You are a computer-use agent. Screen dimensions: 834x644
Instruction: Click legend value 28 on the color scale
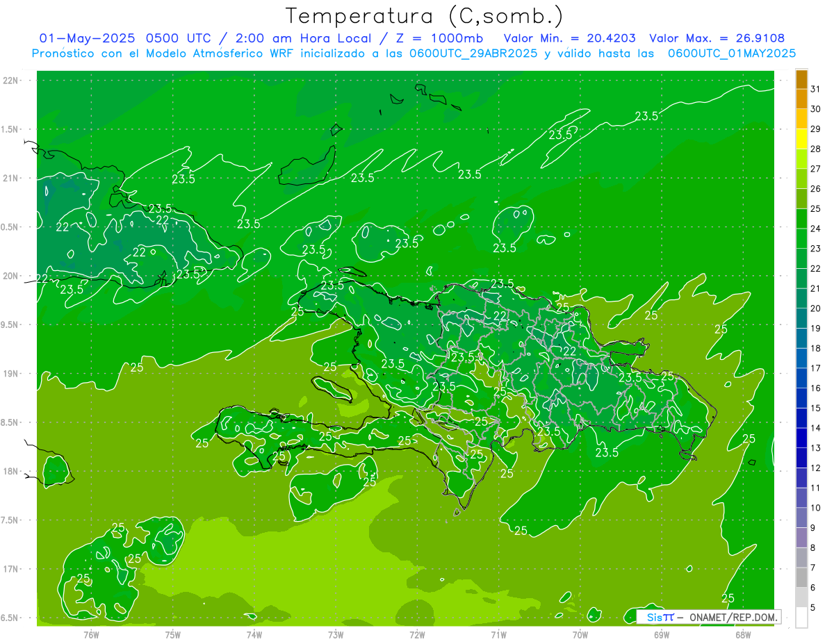(x=815, y=149)
